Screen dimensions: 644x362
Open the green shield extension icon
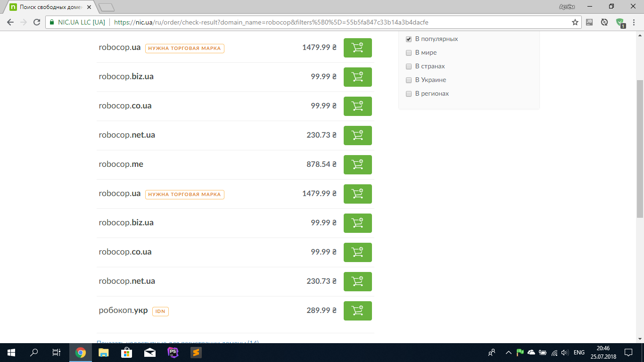(x=620, y=22)
